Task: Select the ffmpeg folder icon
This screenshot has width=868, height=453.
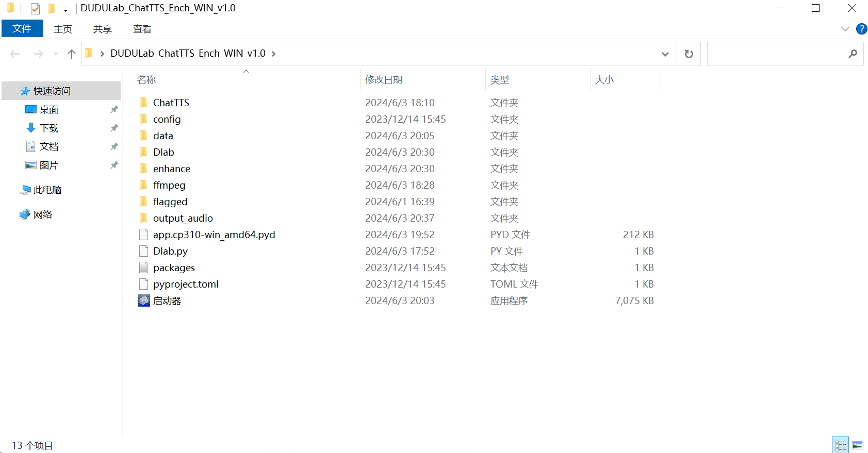Action: point(143,185)
